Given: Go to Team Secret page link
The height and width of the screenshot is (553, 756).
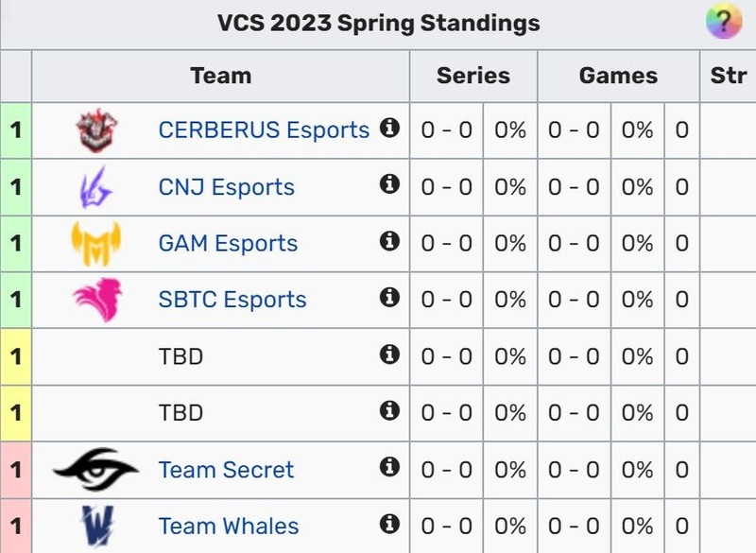Looking at the screenshot, I should pos(226,469).
